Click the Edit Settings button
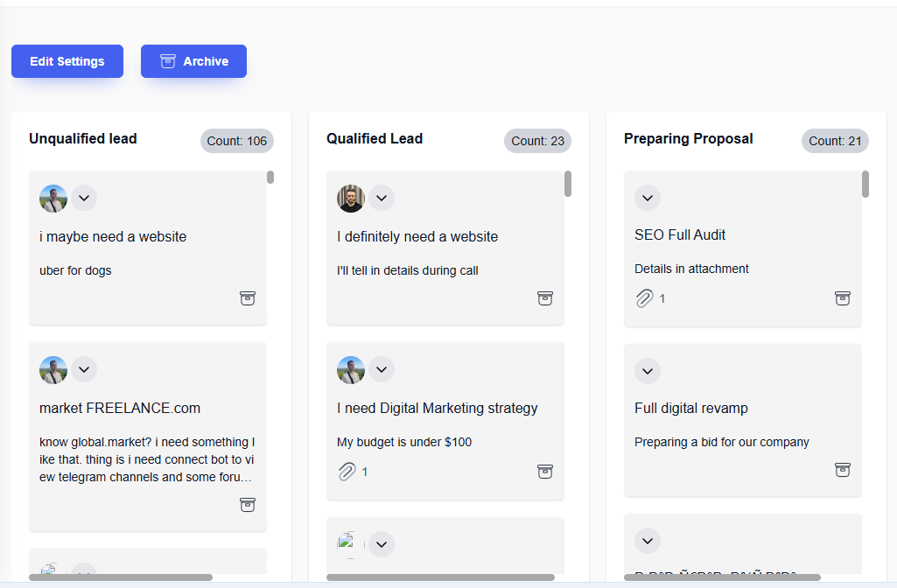897x588 pixels. [67, 61]
